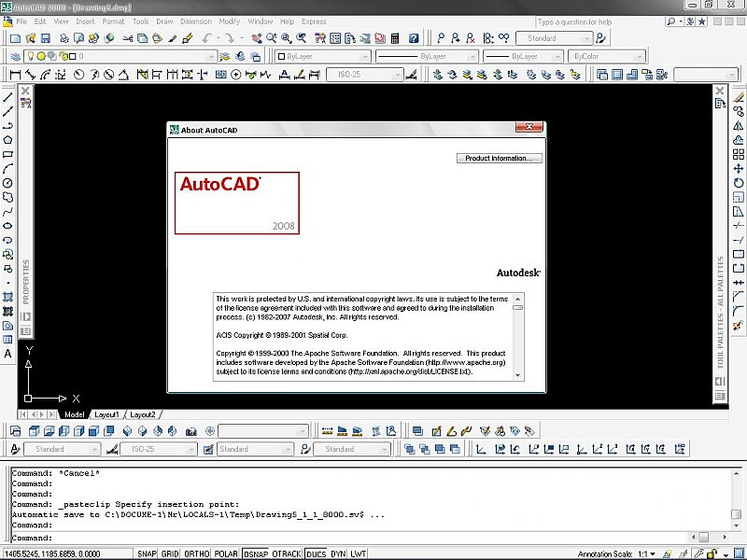This screenshot has width=747, height=560.
Task: Open the Layer Properties Manager
Action: pyautogui.click(x=16, y=55)
